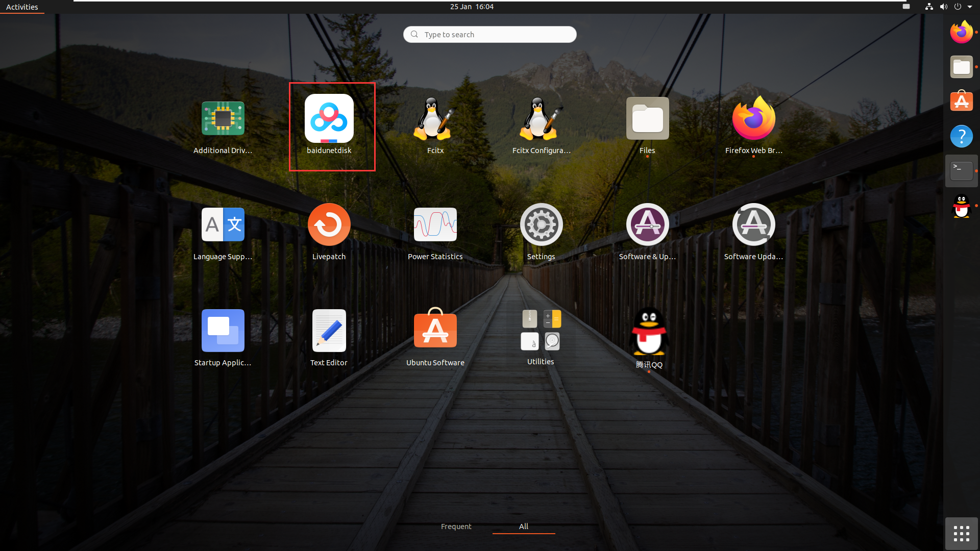Viewport: 980px width, 551px height.
Task: Launch Software Updater
Action: [753, 225]
